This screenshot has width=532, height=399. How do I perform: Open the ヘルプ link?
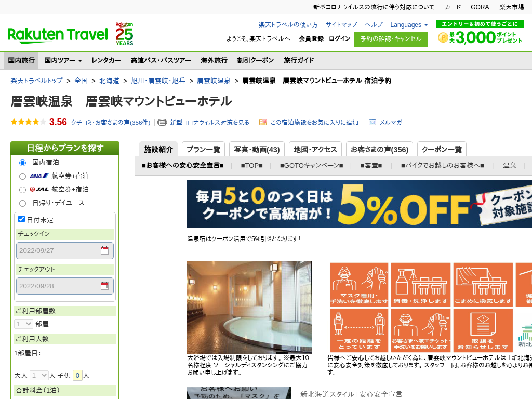[x=374, y=25]
